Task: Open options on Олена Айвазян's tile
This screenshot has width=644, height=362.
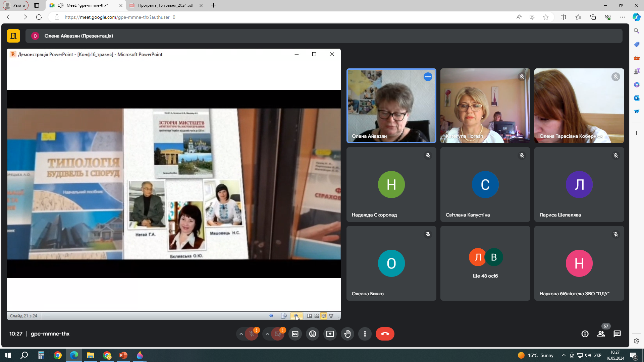Action: pos(428,77)
